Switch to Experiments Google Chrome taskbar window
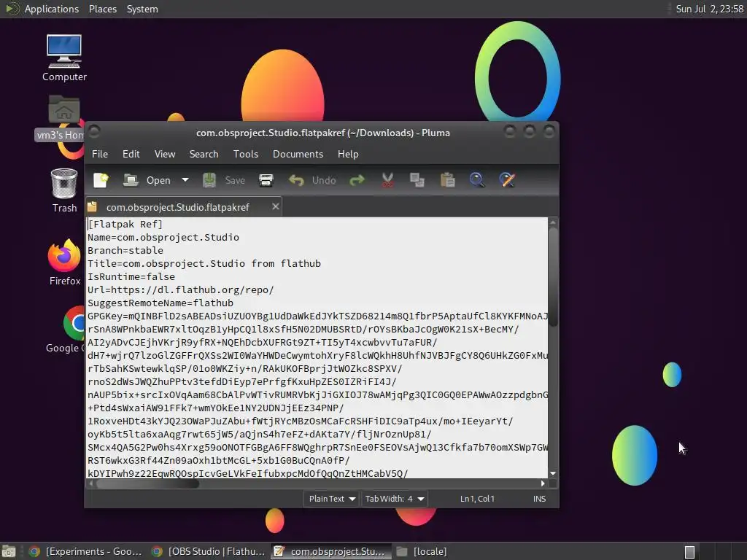 tap(85, 551)
